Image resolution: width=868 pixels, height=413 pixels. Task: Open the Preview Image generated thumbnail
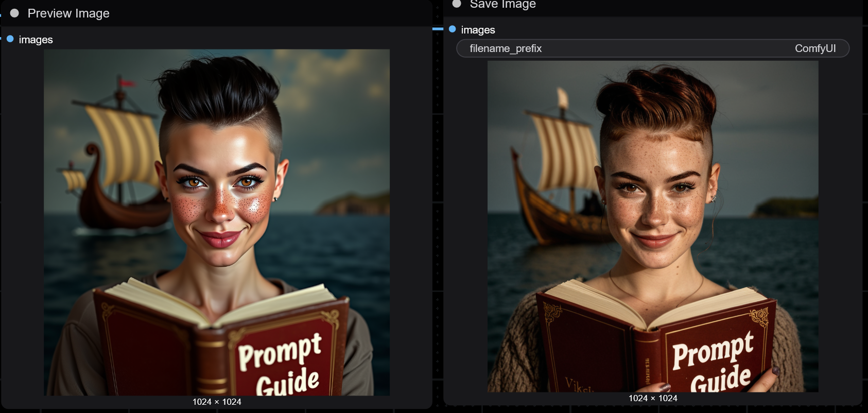tap(217, 222)
